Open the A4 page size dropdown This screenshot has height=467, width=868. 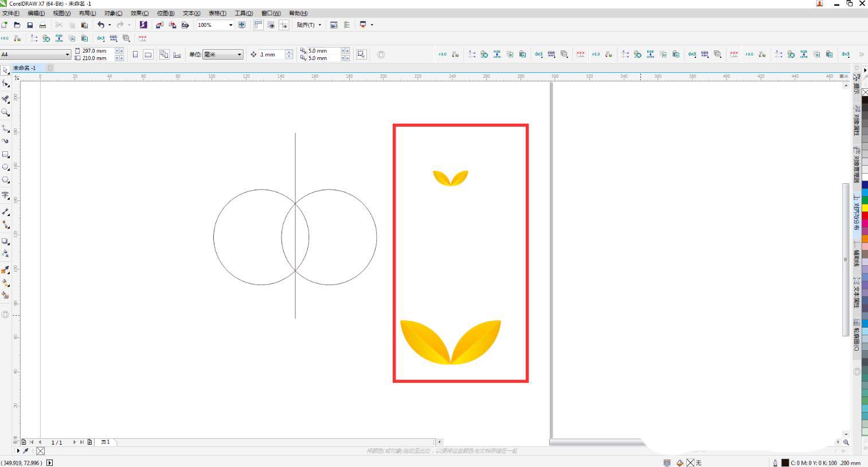pyautogui.click(x=67, y=54)
